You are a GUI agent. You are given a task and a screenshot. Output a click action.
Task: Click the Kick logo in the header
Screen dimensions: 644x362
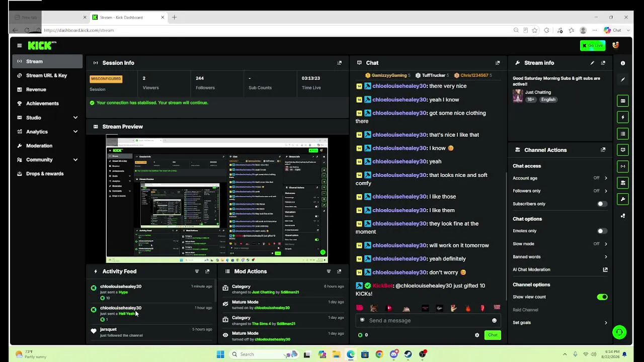point(42,45)
